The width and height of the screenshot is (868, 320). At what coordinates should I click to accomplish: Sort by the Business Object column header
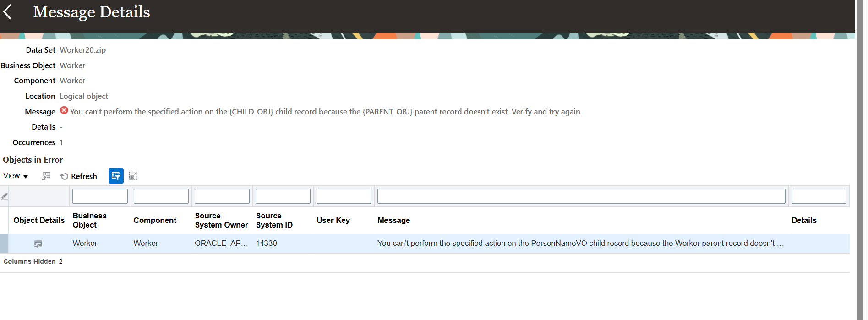(90, 220)
